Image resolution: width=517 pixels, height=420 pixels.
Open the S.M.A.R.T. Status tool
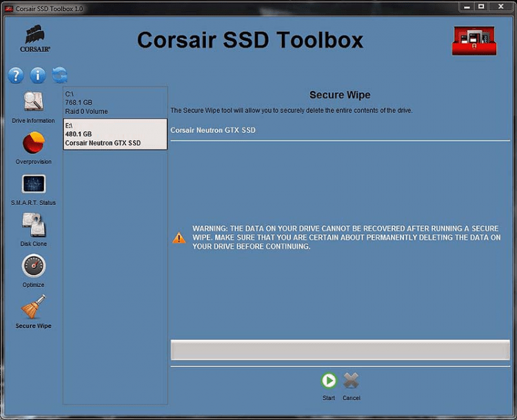[33, 184]
